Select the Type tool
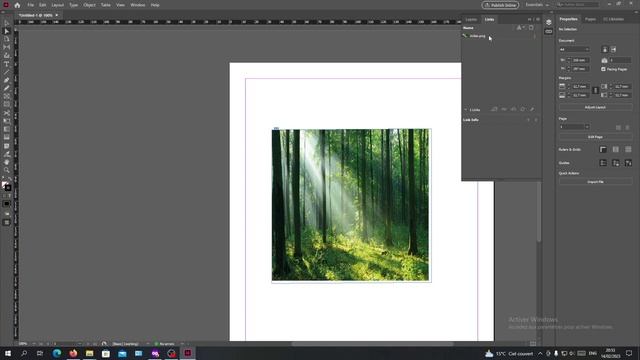Screen dimensions: 640x360 pyautogui.click(x=7, y=64)
